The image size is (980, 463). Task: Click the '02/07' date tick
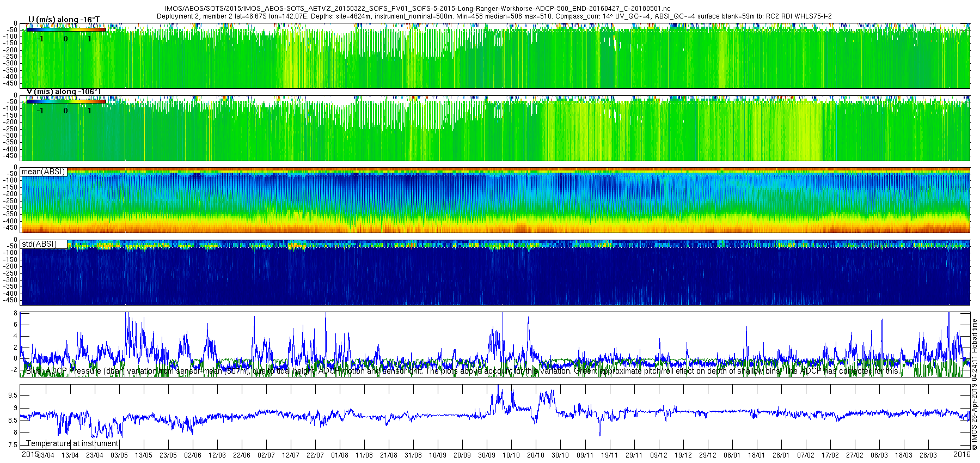coord(266,455)
